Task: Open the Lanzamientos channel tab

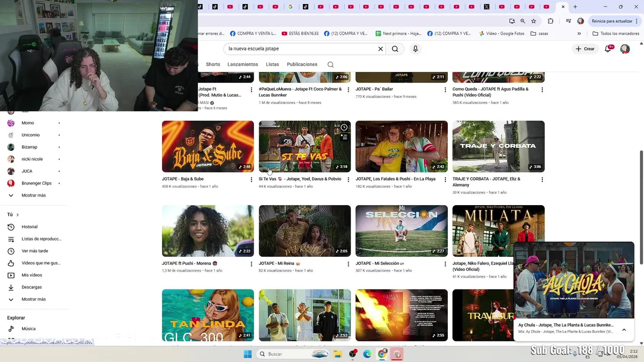Action: (x=243, y=64)
